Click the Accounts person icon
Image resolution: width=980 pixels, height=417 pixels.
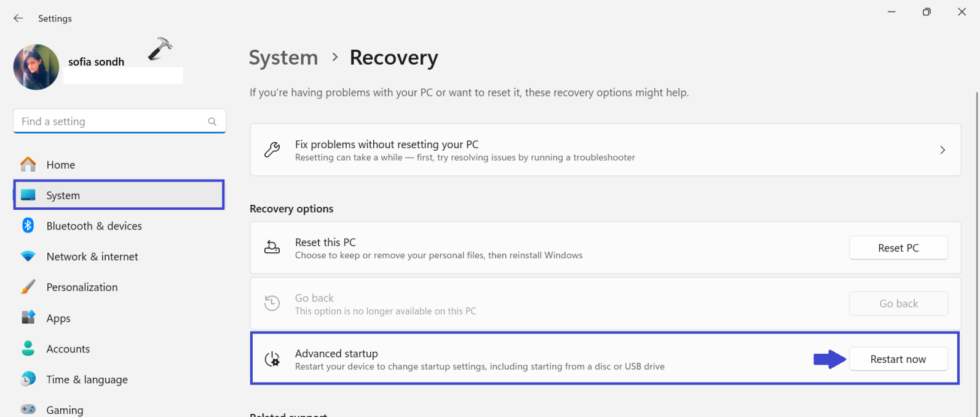(28, 349)
